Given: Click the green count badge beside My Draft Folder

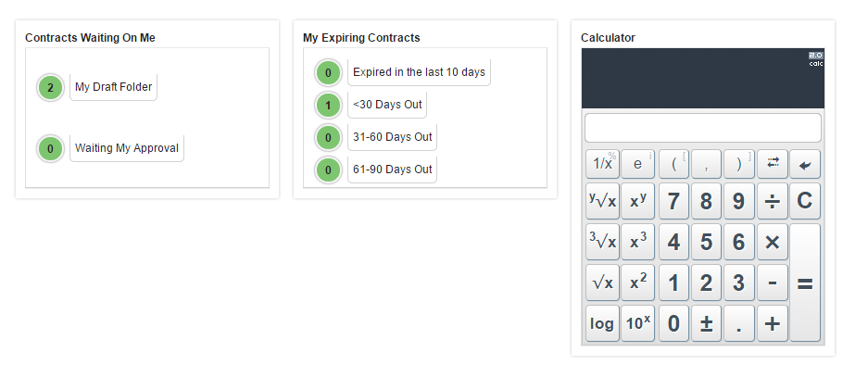Looking at the screenshot, I should [50, 88].
